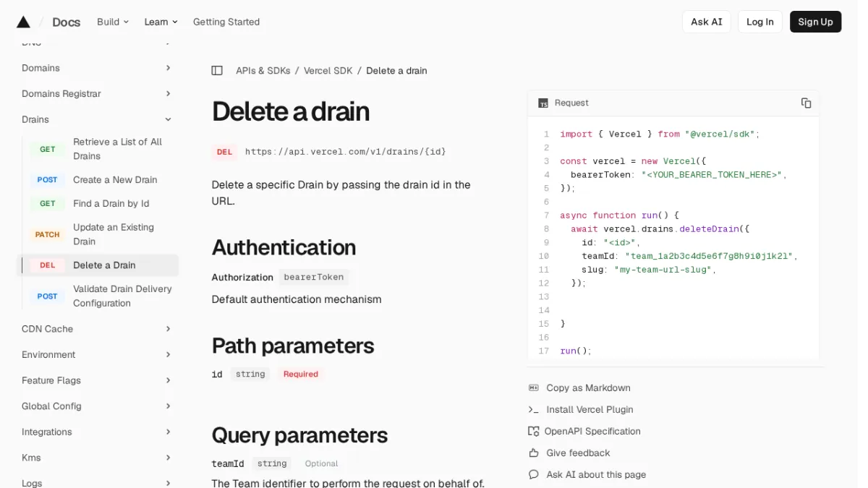
Task: Click the Request panel title
Action: (571, 103)
